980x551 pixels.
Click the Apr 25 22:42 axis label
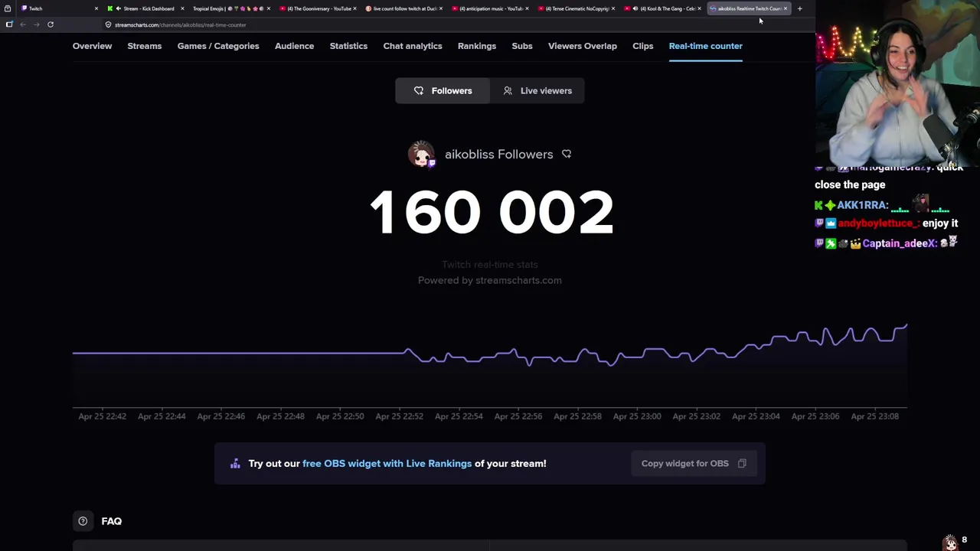(x=102, y=416)
